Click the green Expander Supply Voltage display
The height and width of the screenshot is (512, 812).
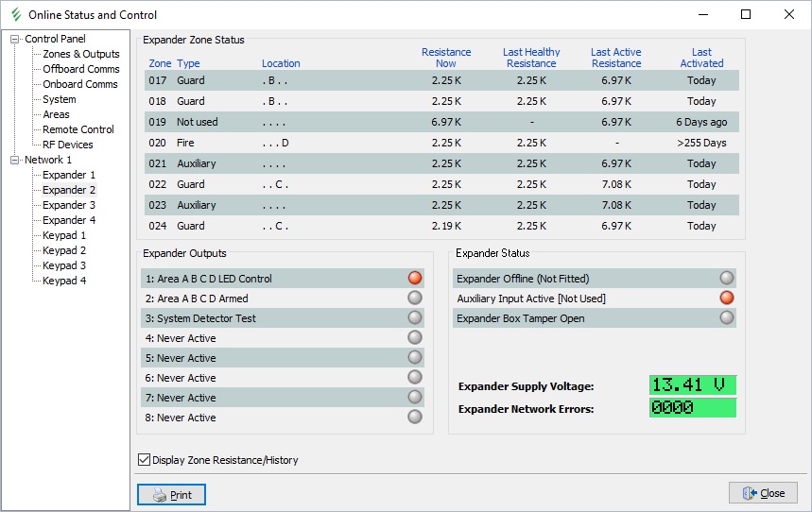tap(692, 385)
